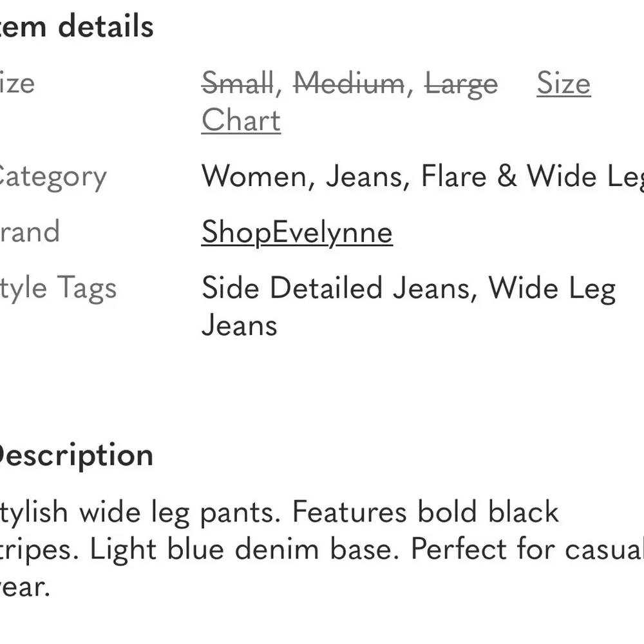Image resolution: width=644 pixels, height=644 pixels.
Task: Click the Size row label
Action: (17, 84)
